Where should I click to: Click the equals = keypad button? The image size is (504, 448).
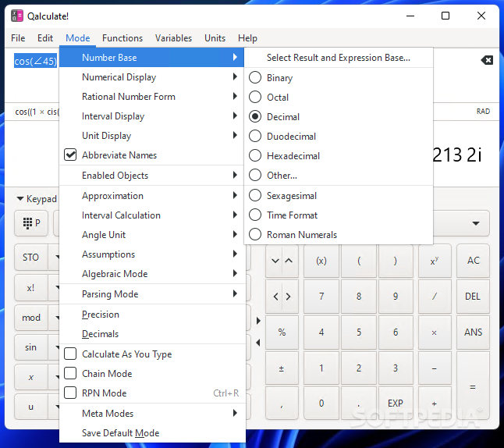pyautogui.click(x=473, y=386)
